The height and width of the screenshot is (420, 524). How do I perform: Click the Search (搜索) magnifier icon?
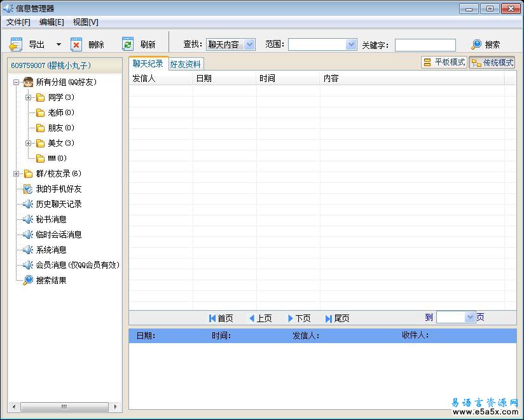coord(476,44)
